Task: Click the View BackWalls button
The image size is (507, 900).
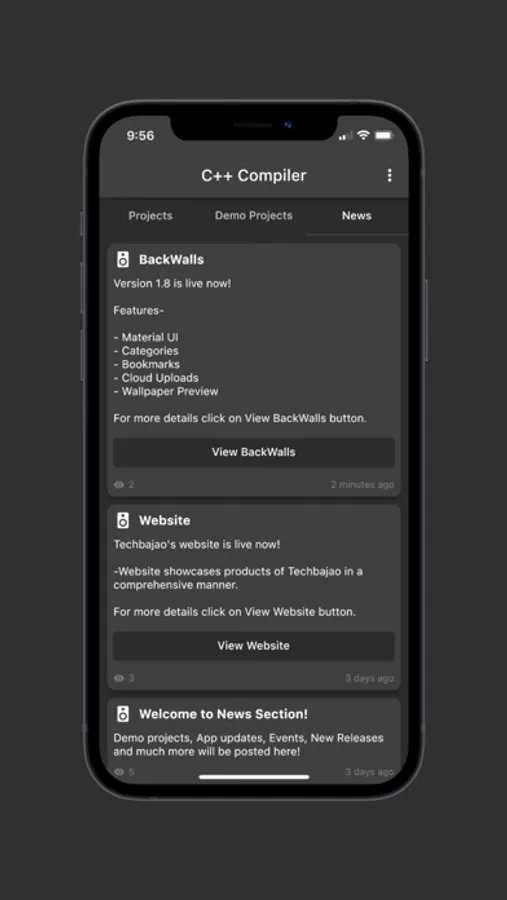Action: [x=254, y=452]
